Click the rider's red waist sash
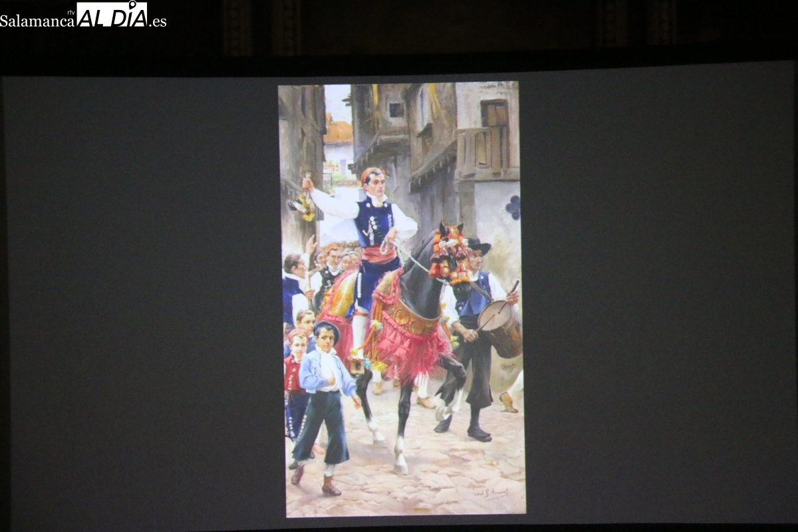 379,254
